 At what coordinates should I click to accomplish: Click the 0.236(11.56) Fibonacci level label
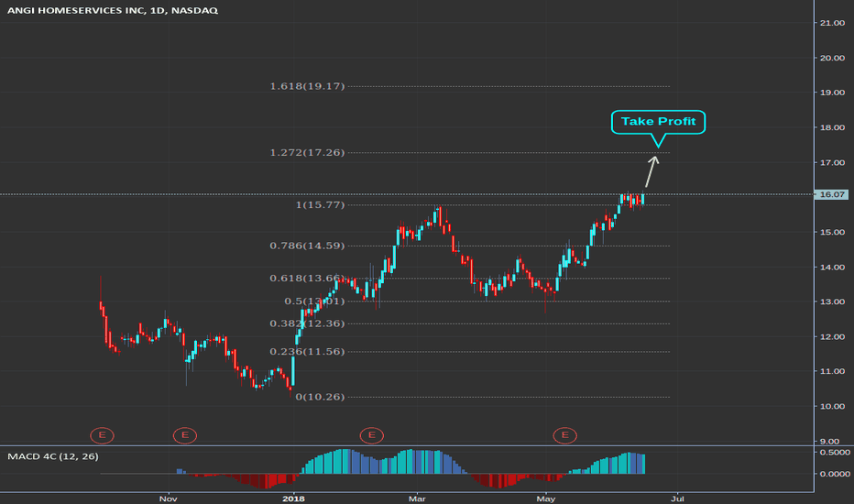coord(307,352)
